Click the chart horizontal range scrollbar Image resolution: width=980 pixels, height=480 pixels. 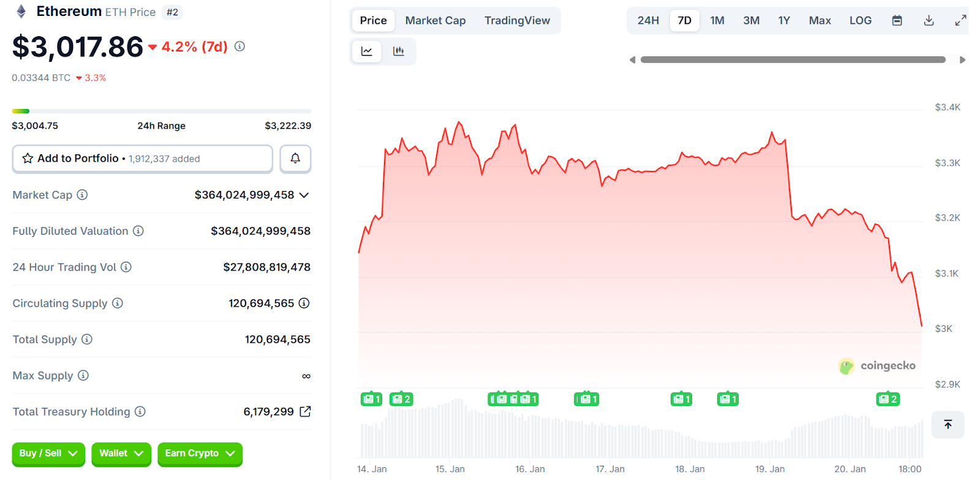(793, 60)
